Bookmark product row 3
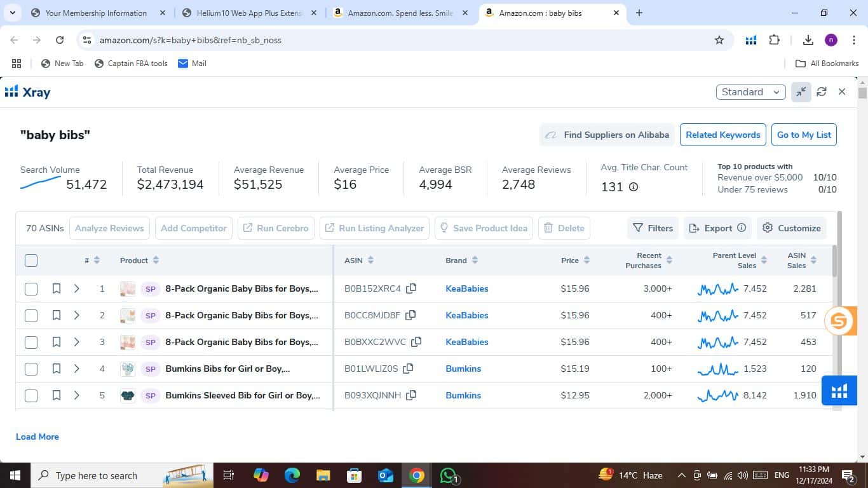868x488 pixels. pyautogui.click(x=56, y=342)
